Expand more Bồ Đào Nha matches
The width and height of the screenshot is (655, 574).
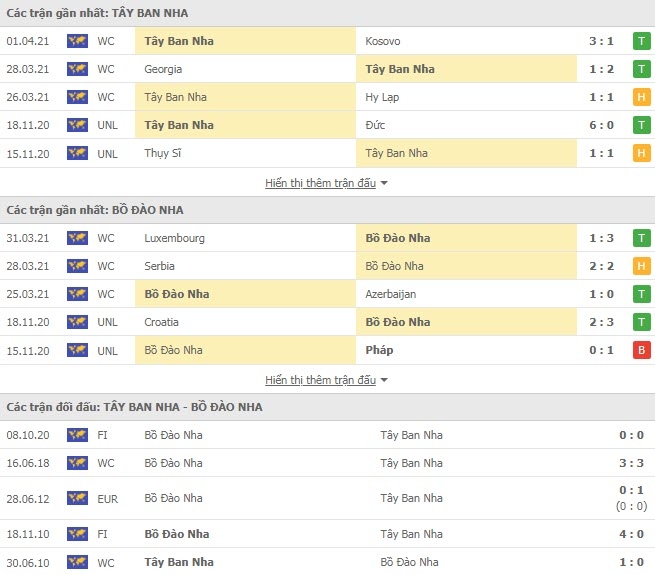pyautogui.click(x=320, y=380)
